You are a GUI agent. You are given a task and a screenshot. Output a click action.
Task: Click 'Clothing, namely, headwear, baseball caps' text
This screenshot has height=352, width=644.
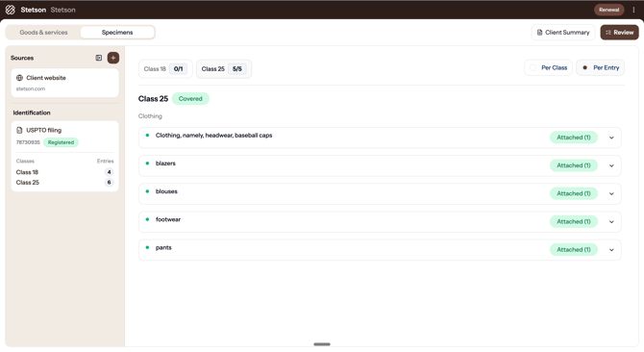(213, 136)
